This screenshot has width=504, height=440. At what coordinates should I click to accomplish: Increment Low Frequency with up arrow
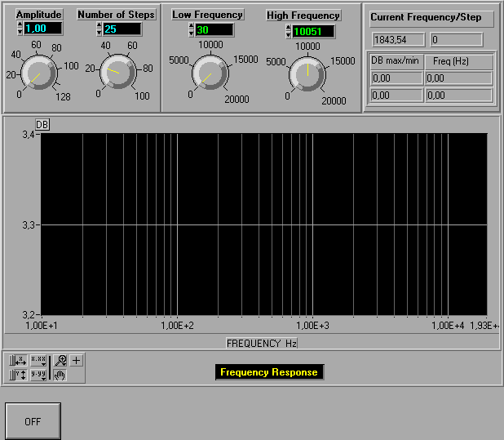192,26
